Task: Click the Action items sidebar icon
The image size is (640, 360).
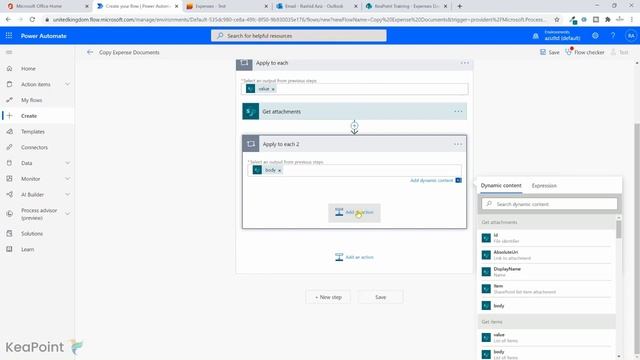Action: pyautogui.click(x=9, y=84)
